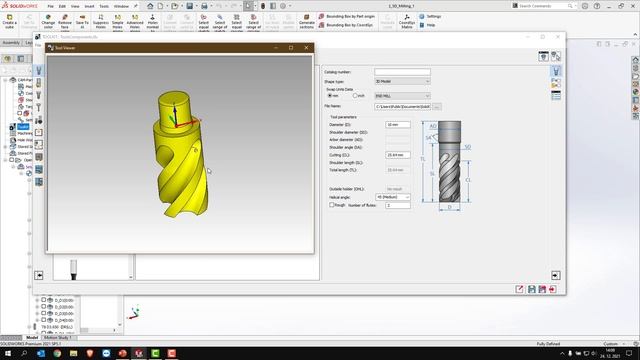Open the Insert menu
Image resolution: width=640 pixels, height=360 pixels.
click(89, 6)
